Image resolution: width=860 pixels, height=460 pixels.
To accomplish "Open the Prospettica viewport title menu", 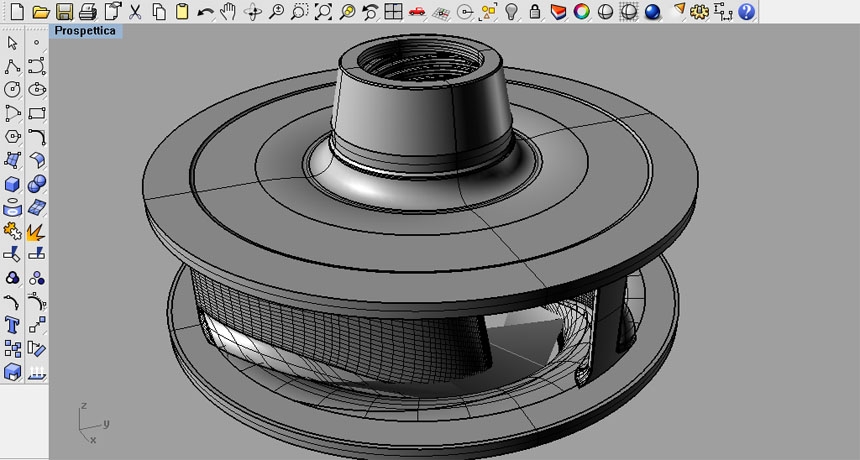I will click(x=86, y=31).
